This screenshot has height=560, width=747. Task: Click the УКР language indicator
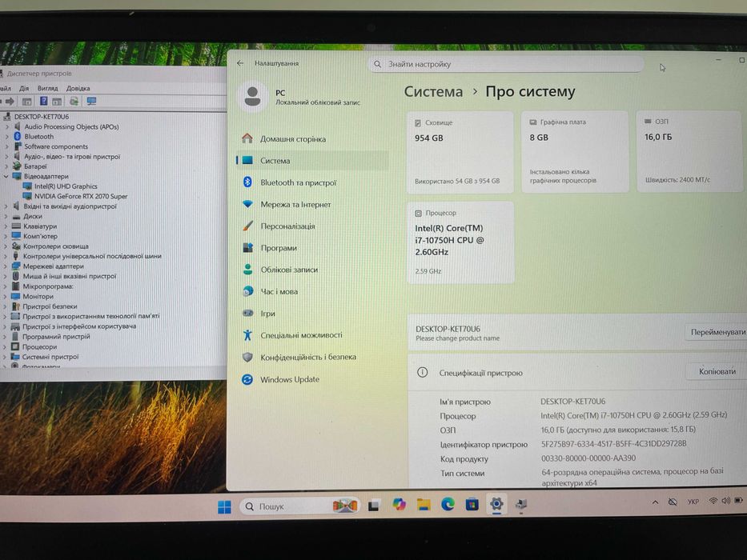point(693,502)
